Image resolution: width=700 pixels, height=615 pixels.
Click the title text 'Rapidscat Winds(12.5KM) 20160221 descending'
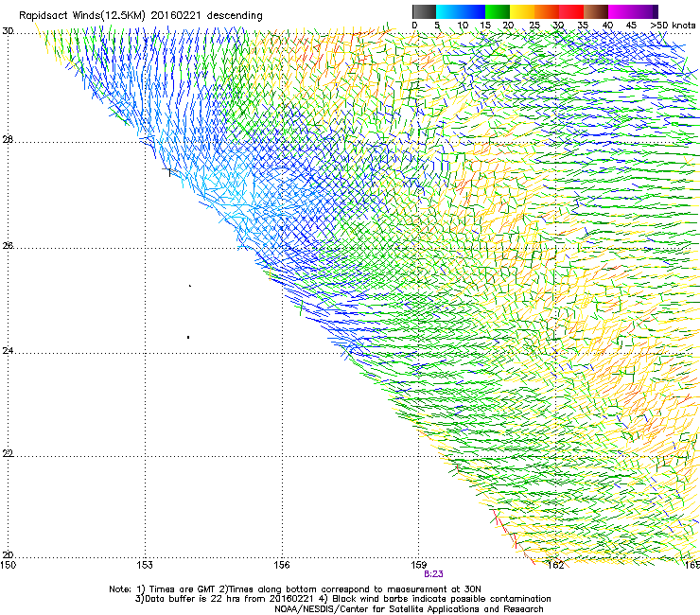coord(141,15)
